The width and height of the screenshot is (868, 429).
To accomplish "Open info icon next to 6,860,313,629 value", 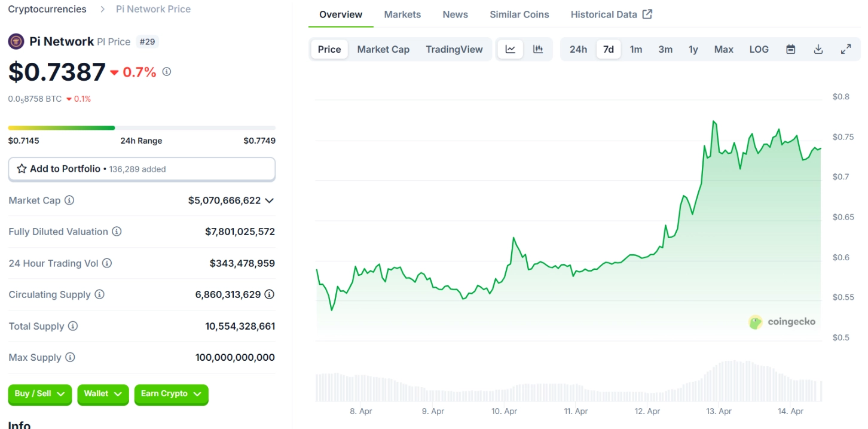I will (x=270, y=294).
